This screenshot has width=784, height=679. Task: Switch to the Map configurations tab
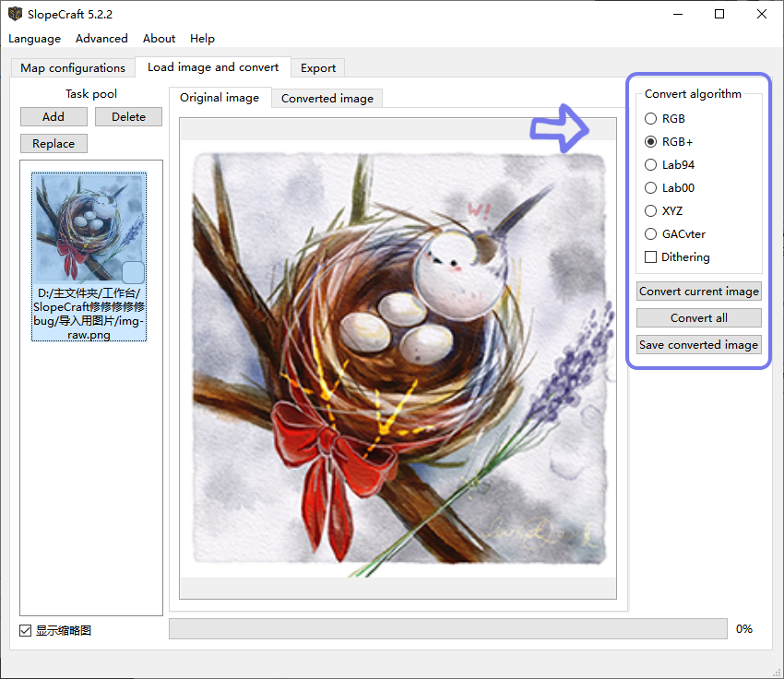tap(73, 68)
